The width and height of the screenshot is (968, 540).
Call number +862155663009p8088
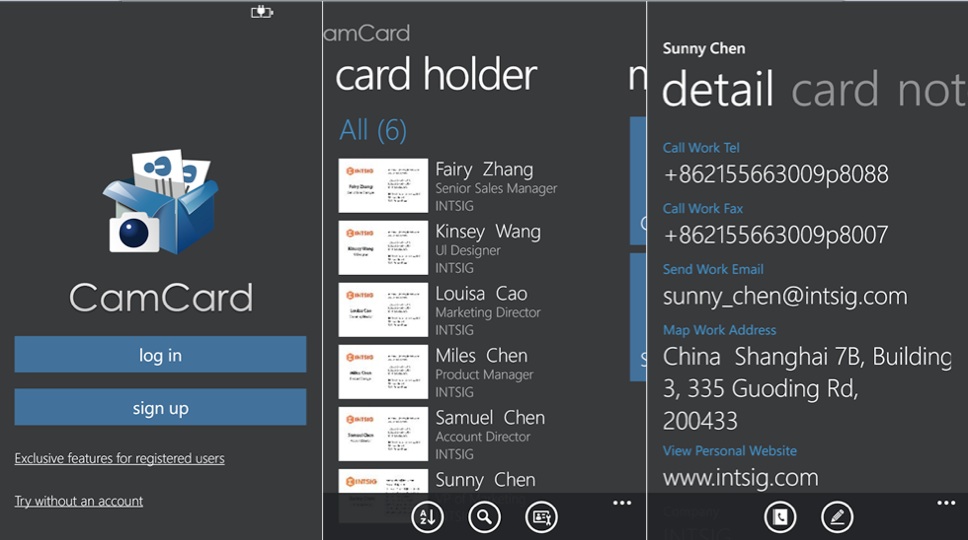775,175
